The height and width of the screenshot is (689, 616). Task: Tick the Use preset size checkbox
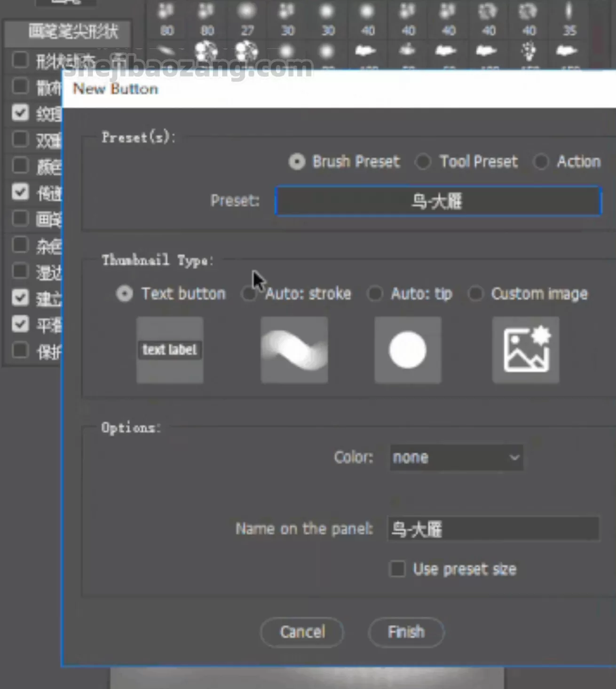(397, 569)
